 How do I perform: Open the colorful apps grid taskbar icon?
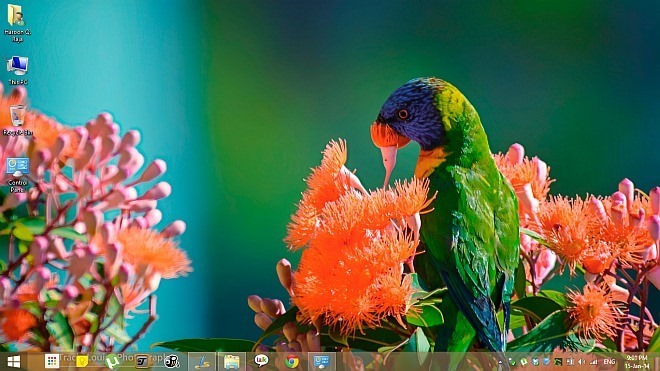[52, 361]
